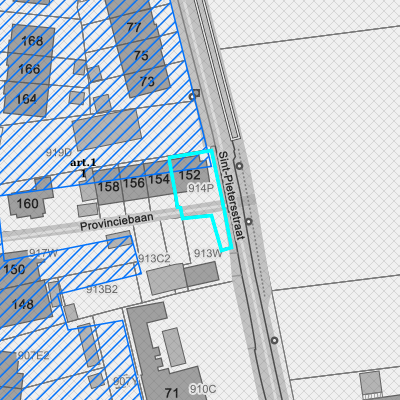Click building number 156
The width and height of the screenshot is (400, 400).
(x=134, y=183)
